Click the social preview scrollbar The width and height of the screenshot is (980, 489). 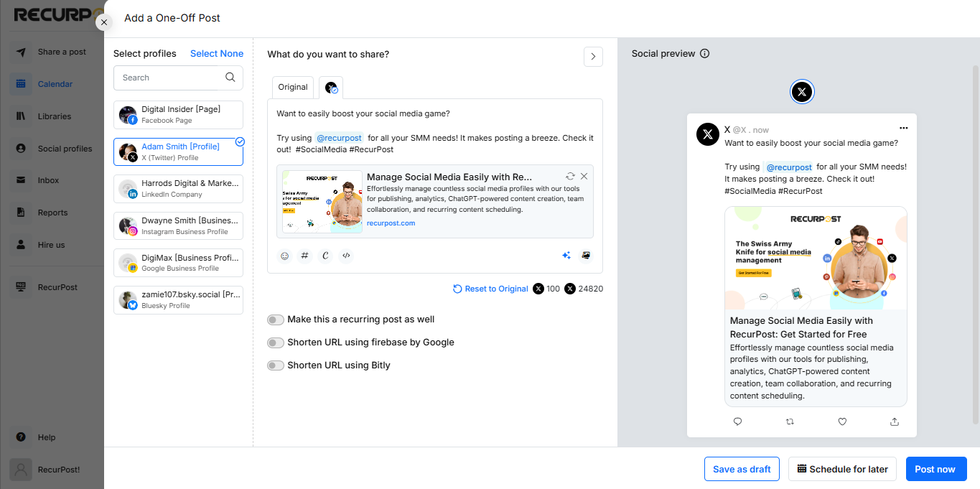click(976, 244)
